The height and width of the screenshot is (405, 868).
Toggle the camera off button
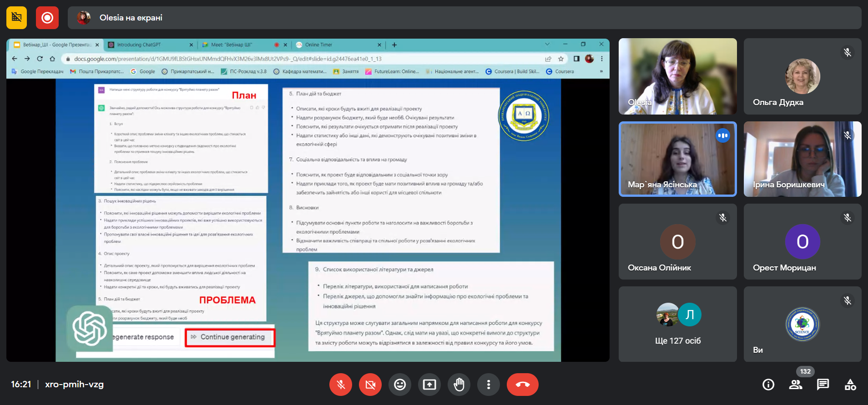click(x=370, y=385)
